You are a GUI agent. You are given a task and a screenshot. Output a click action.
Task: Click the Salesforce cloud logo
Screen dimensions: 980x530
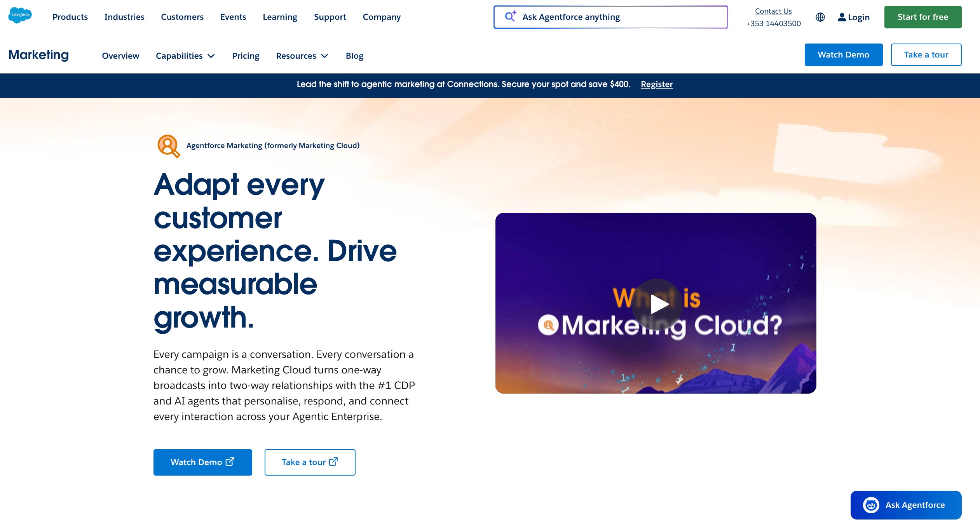[x=19, y=16]
